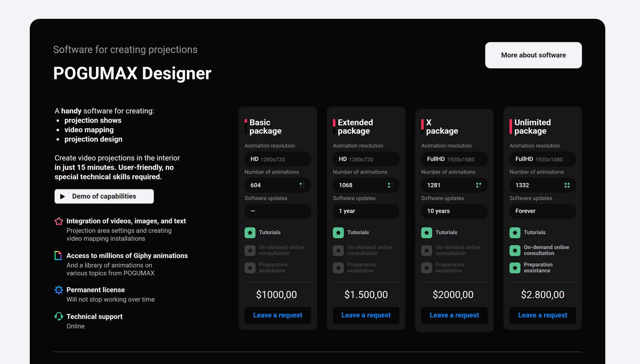Screen dimensions: 640x364
Task: Click Software for creating projections subtitle
Action: (125, 50)
